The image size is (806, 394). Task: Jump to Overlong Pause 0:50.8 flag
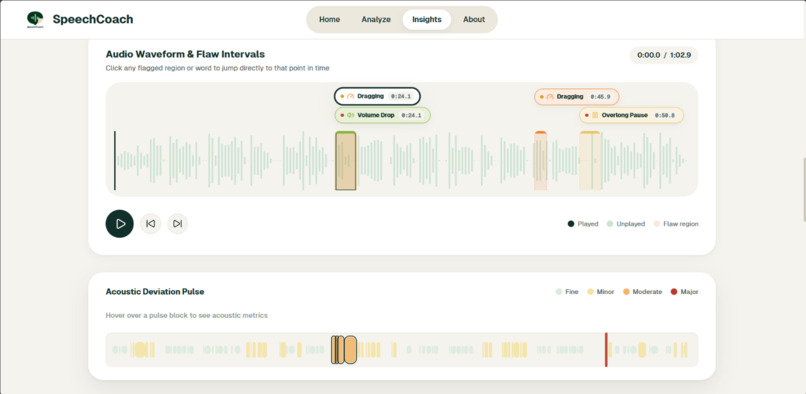point(631,115)
